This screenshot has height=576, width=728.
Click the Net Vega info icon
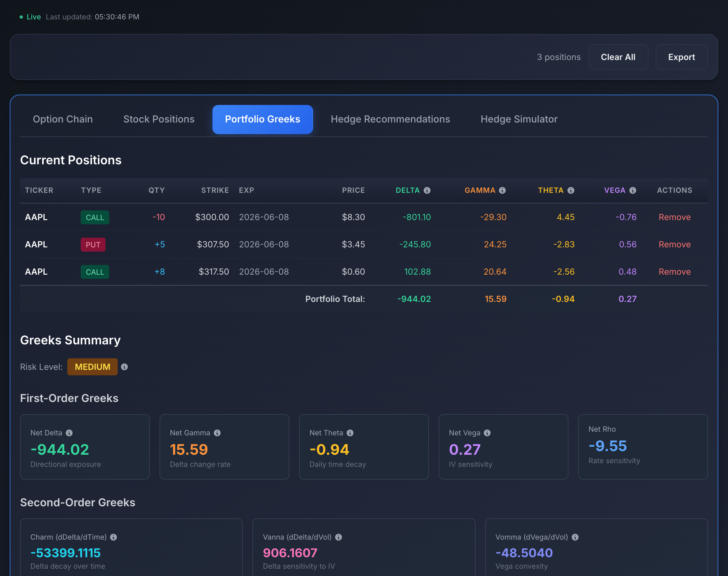click(x=487, y=433)
